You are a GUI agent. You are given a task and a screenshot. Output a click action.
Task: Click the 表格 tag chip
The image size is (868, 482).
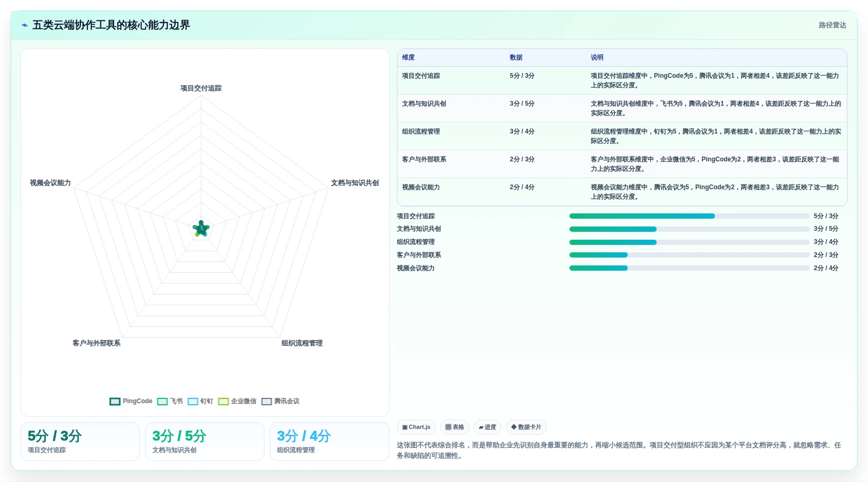coord(455,427)
